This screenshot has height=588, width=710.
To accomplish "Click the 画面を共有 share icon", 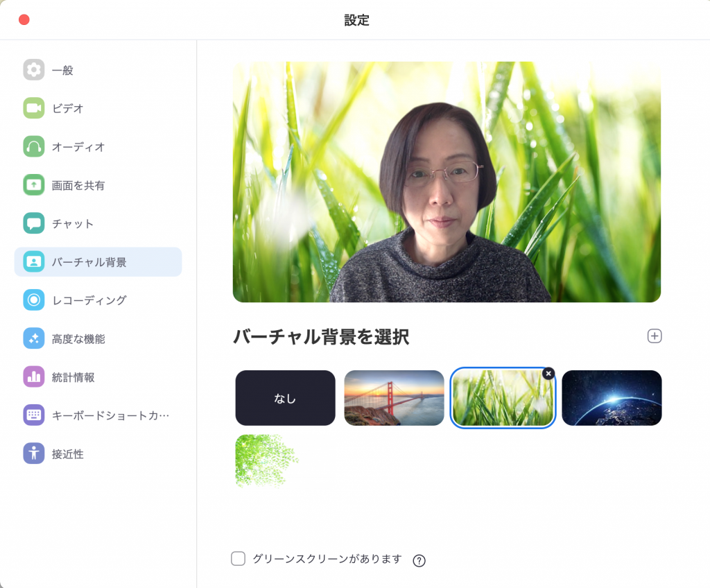I will click(x=33, y=185).
